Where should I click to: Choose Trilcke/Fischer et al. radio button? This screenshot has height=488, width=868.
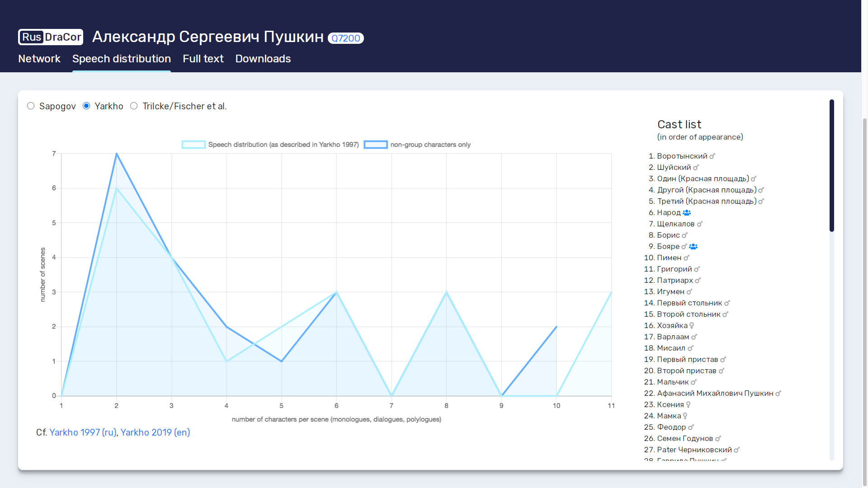click(134, 106)
